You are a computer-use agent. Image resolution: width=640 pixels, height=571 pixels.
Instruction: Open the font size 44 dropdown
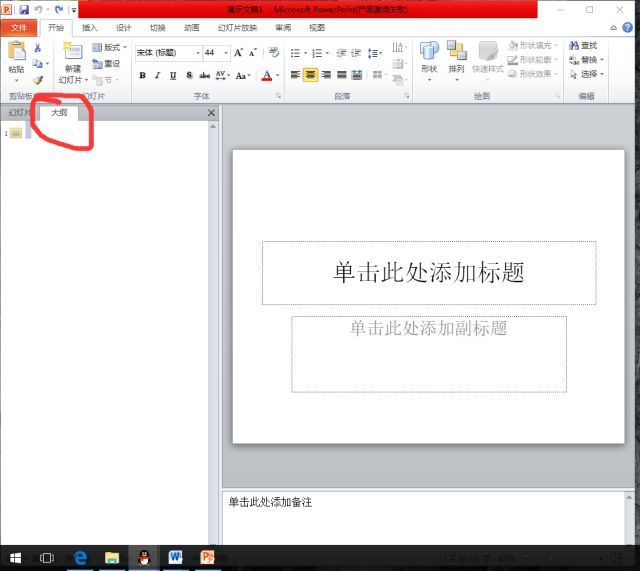(226, 53)
